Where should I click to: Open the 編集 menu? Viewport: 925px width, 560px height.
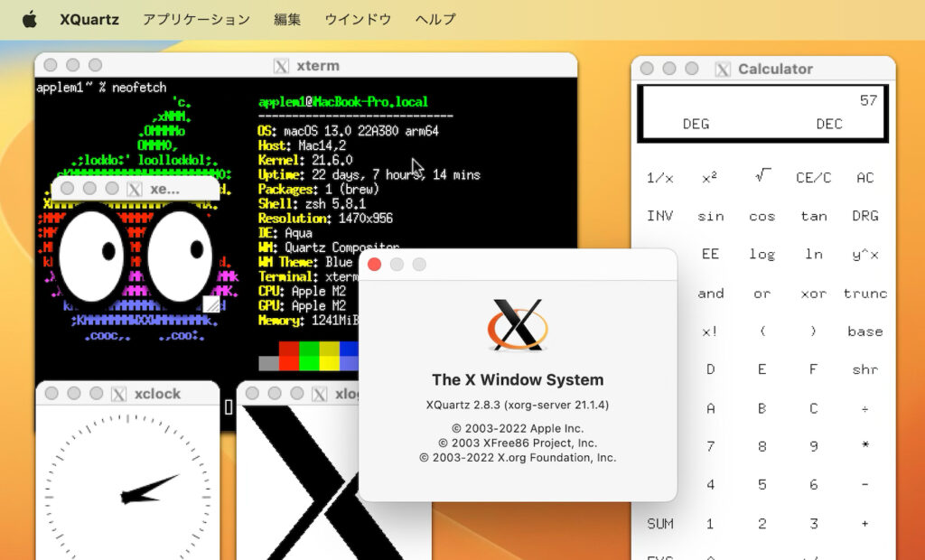(x=286, y=17)
